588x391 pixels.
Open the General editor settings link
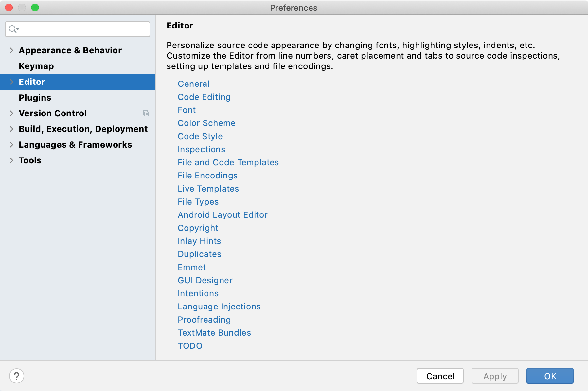point(194,84)
